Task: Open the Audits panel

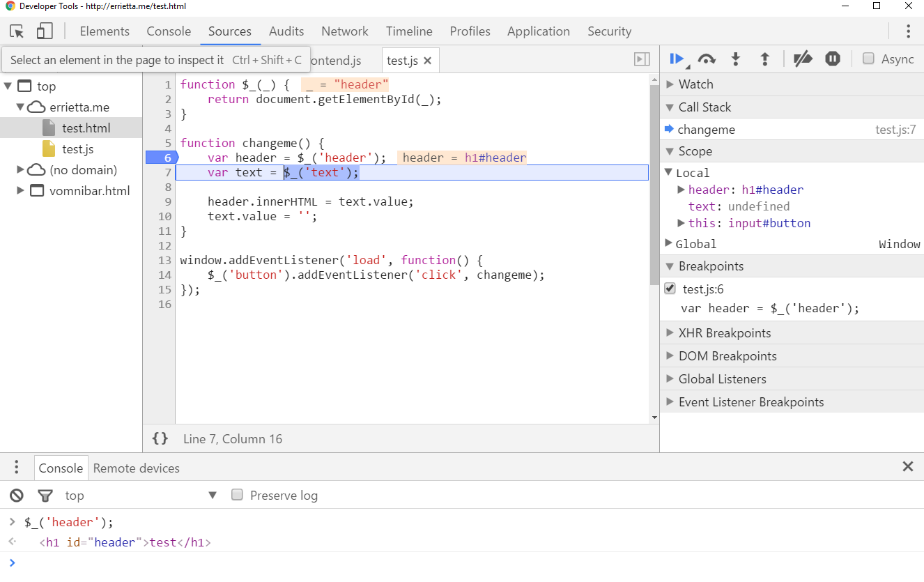Action: [286, 31]
